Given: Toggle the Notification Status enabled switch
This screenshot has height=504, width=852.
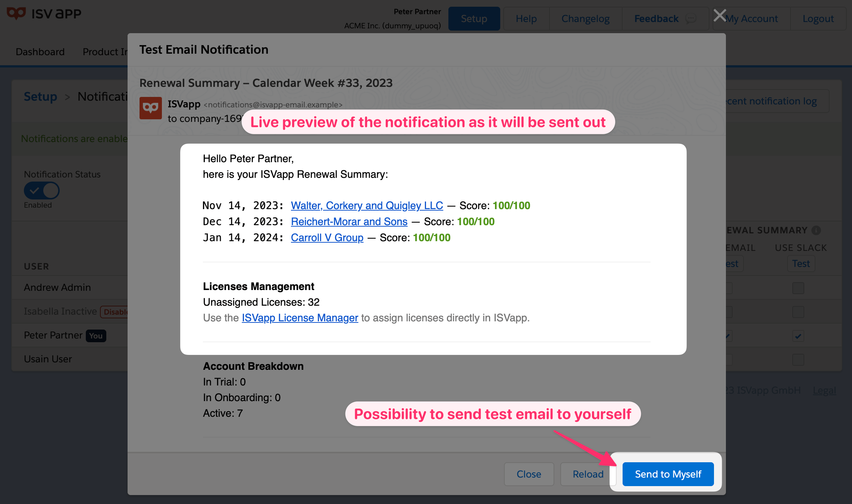Looking at the screenshot, I should [42, 190].
